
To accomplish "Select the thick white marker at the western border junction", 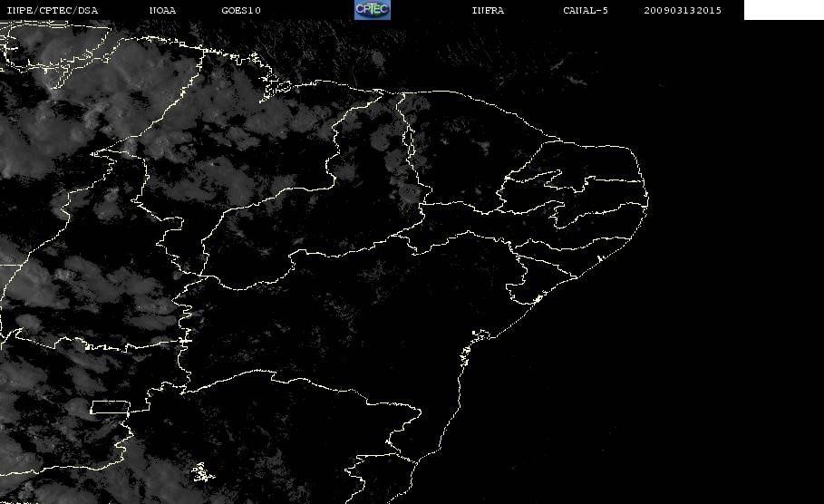I will 185,341.
